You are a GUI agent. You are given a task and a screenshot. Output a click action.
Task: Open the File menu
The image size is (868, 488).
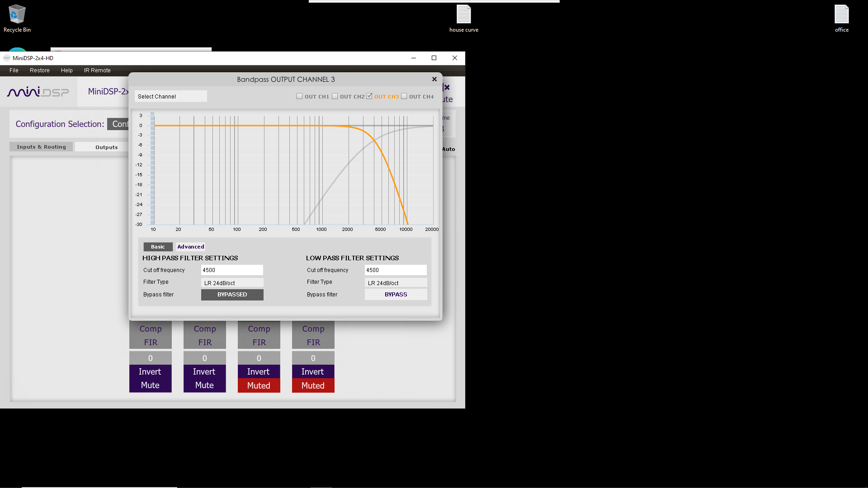[x=14, y=70]
